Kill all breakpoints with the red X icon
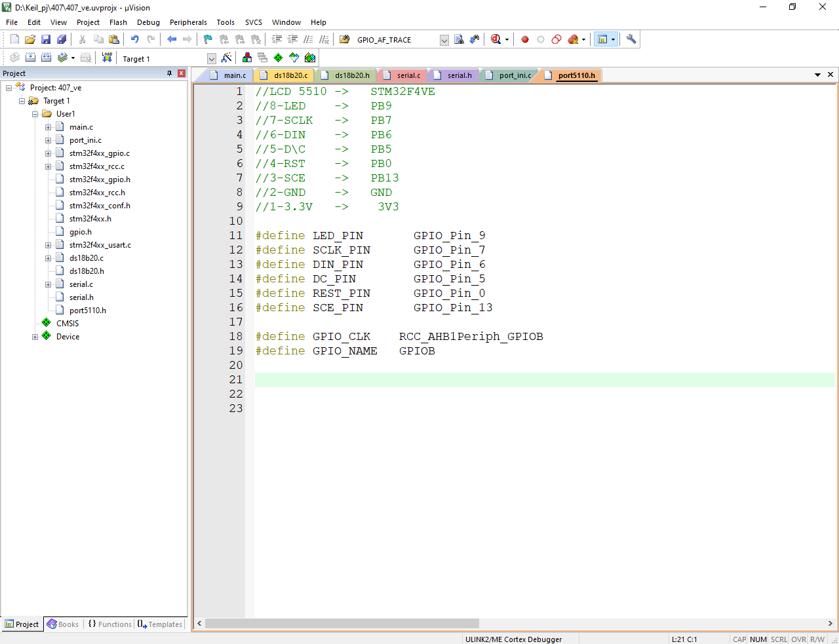 pos(573,39)
